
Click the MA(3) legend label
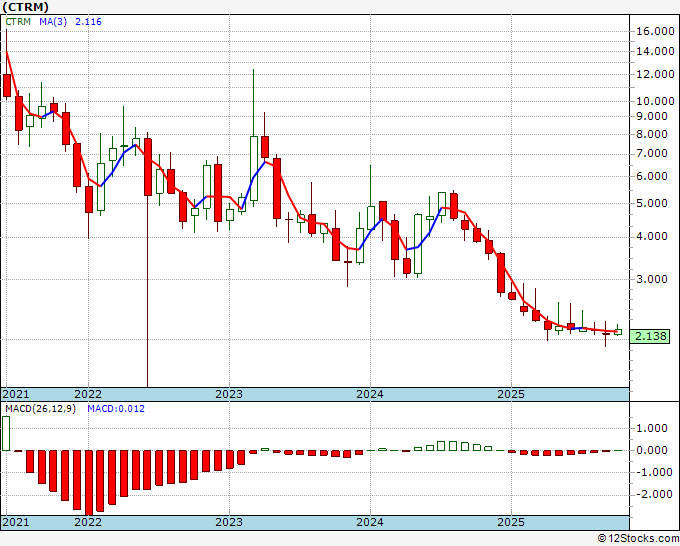53,22
